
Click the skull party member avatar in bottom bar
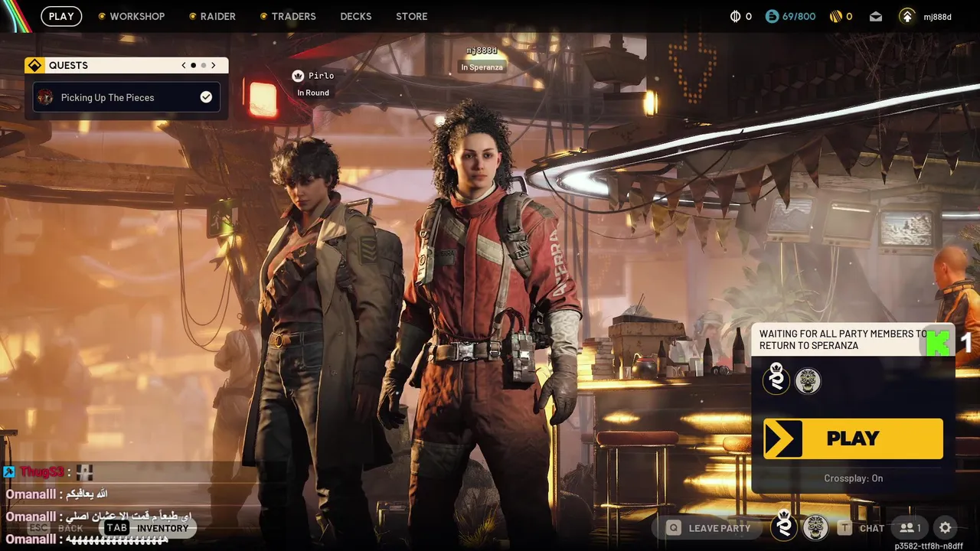tap(815, 528)
